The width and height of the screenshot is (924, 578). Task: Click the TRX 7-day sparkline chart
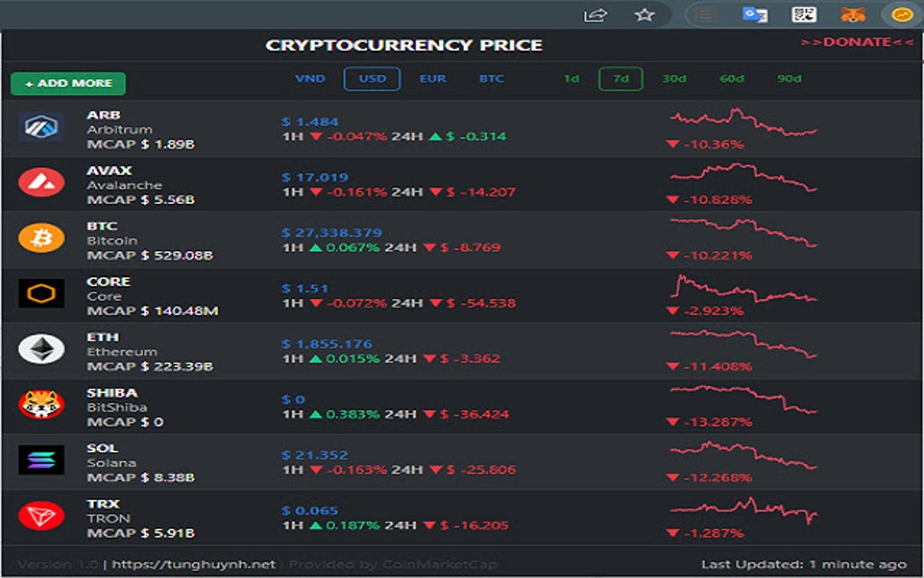(744, 511)
